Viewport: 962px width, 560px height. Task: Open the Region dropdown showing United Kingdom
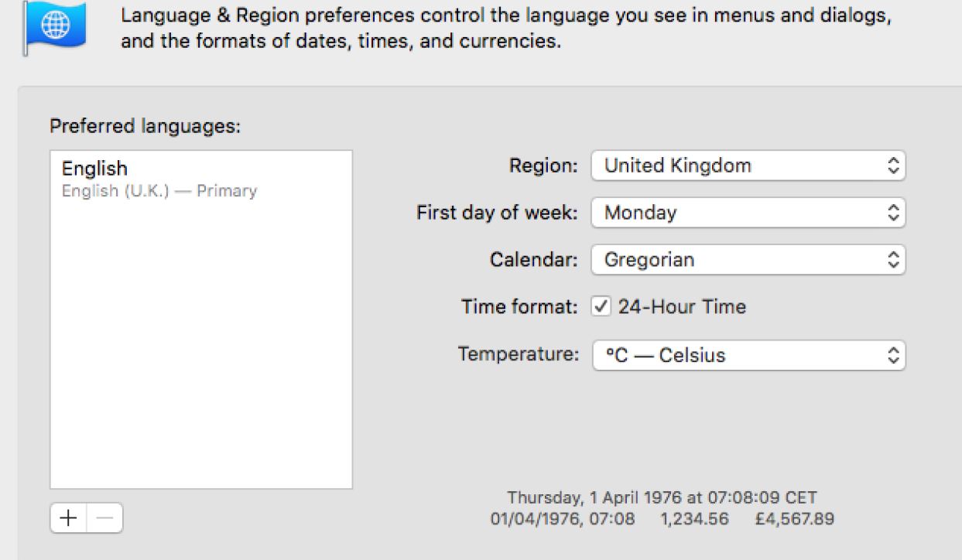[748, 166]
